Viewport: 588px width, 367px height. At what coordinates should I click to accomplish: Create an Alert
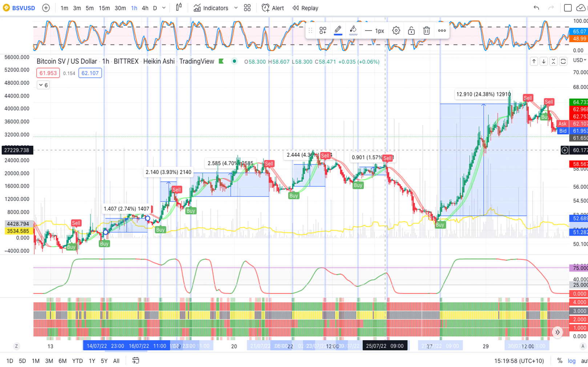click(273, 8)
